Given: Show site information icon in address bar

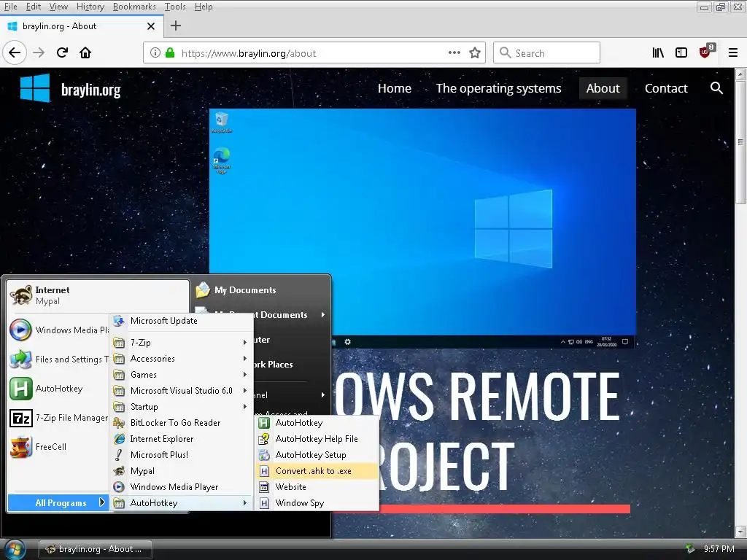Looking at the screenshot, I should point(155,52).
